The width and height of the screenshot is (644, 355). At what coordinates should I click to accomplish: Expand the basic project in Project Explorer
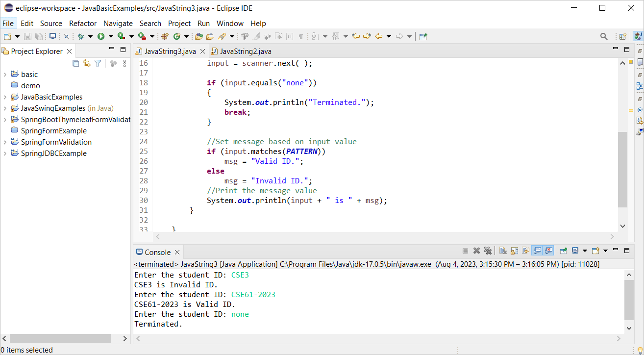pyautogui.click(x=5, y=74)
